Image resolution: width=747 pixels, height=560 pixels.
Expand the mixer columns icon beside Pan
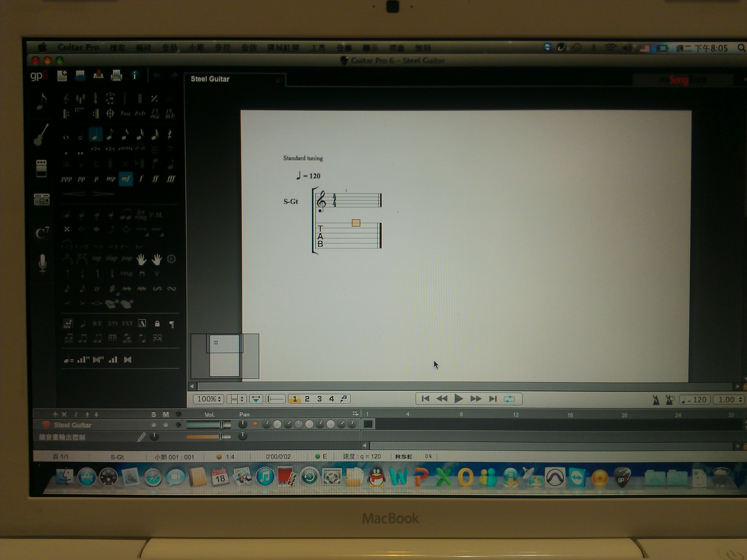pyautogui.click(x=355, y=414)
